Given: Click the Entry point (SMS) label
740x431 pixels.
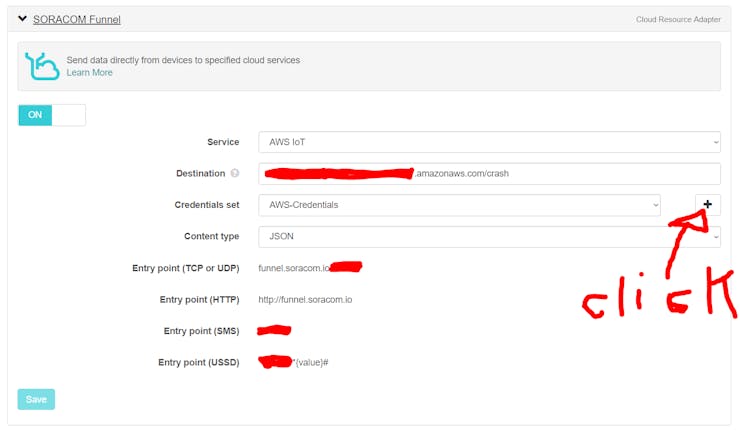Looking at the screenshot, I should pyautogui.click(x=202, y=331).
